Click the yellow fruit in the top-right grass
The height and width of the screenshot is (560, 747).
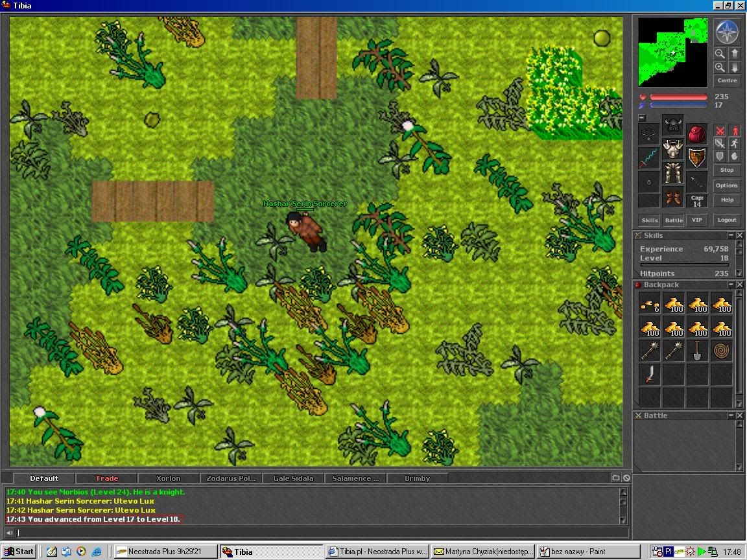point(602,38)
